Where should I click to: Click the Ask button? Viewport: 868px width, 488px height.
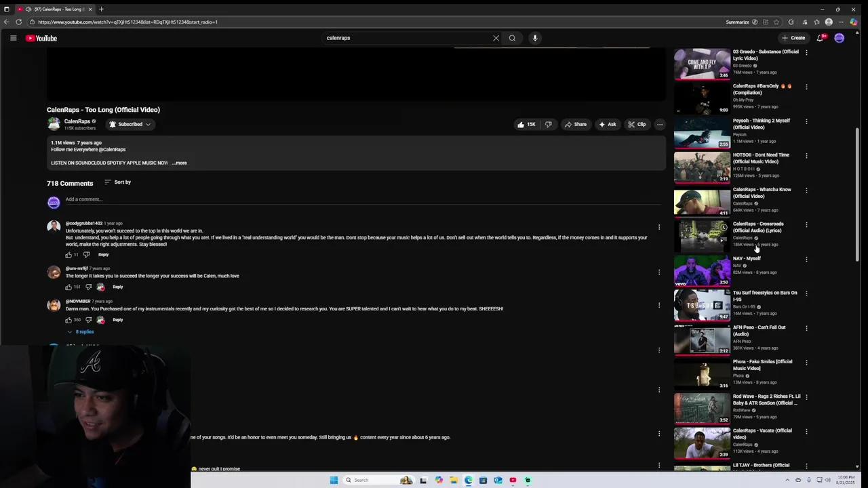(607, 124)
